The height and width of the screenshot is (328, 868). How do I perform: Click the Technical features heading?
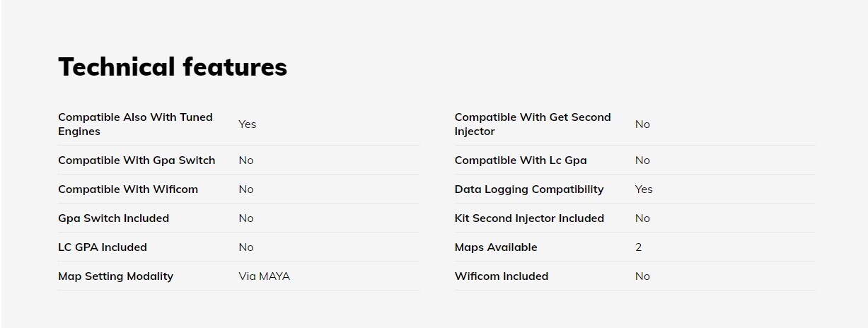pos(173,66)
